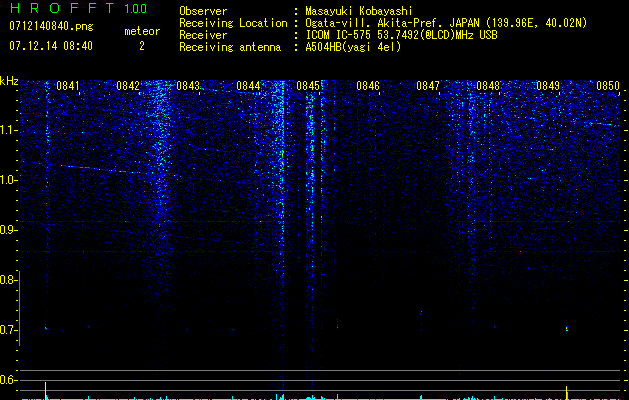Click the 0850 time marker
Viewport: 629px width, 400px height.
click(x=608, y=86)
